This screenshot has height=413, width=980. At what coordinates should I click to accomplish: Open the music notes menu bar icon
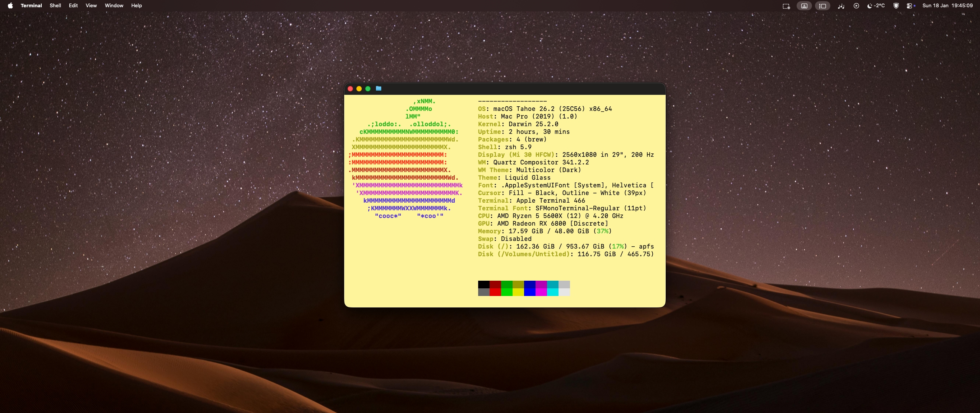841,6
